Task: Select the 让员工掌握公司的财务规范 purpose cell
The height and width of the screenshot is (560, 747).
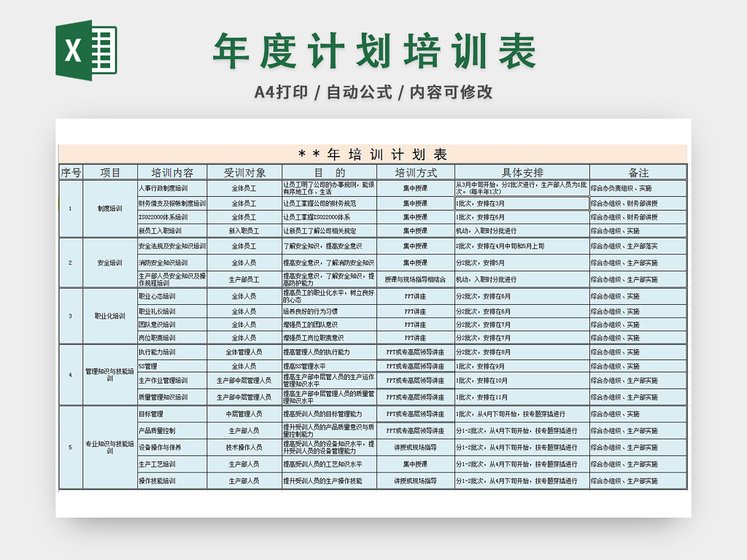Action: tap(329, 203)
